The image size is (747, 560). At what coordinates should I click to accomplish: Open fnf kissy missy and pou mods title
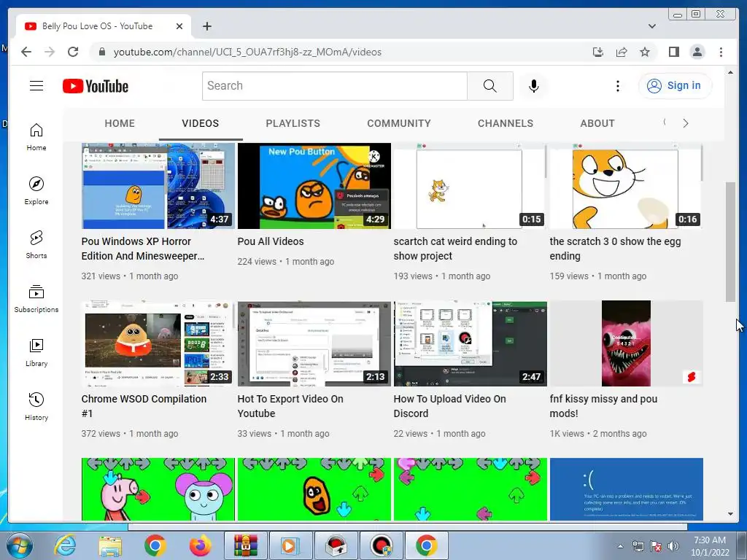[x=603, y=406]
